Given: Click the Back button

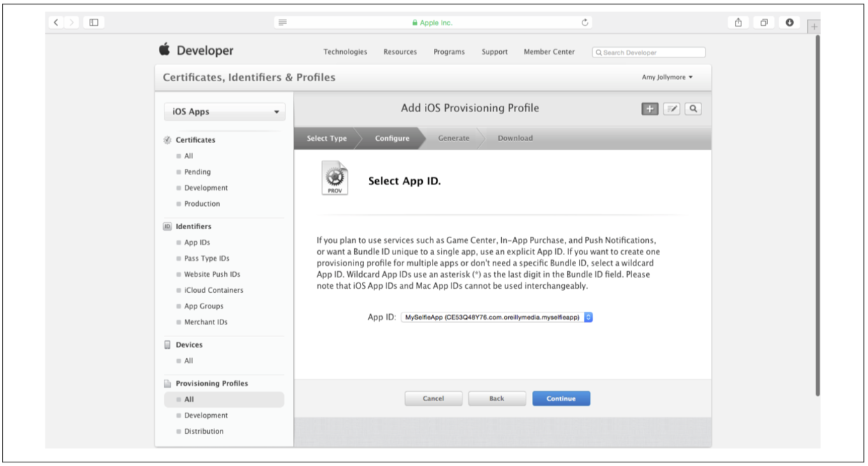Looking at the screenshot, I should tap(496, 398).
